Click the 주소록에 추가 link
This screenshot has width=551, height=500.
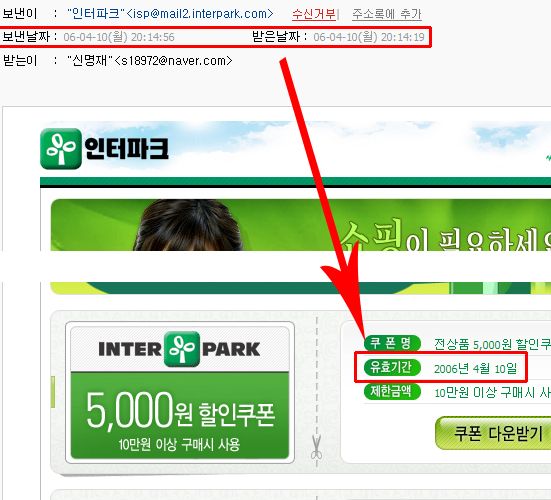pyautogui.click(x=387, y=14)
